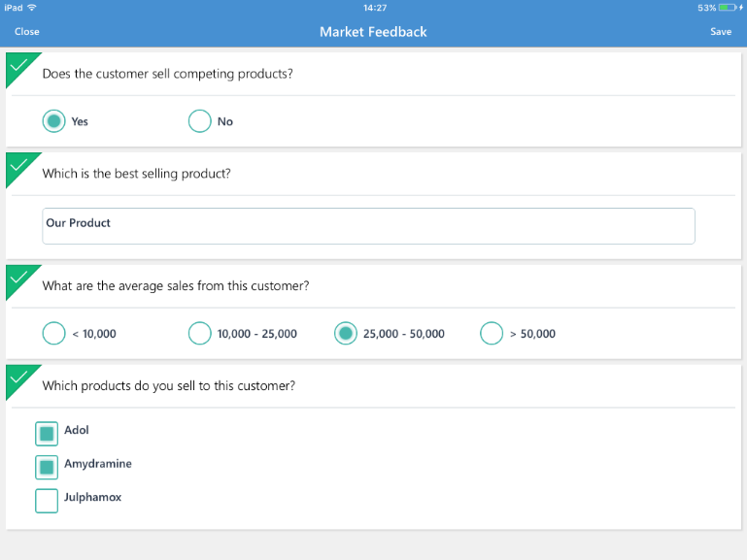The image size is (747, 560).
Task: Uncheck the Adol checkbox
Action: click(47, 434)
